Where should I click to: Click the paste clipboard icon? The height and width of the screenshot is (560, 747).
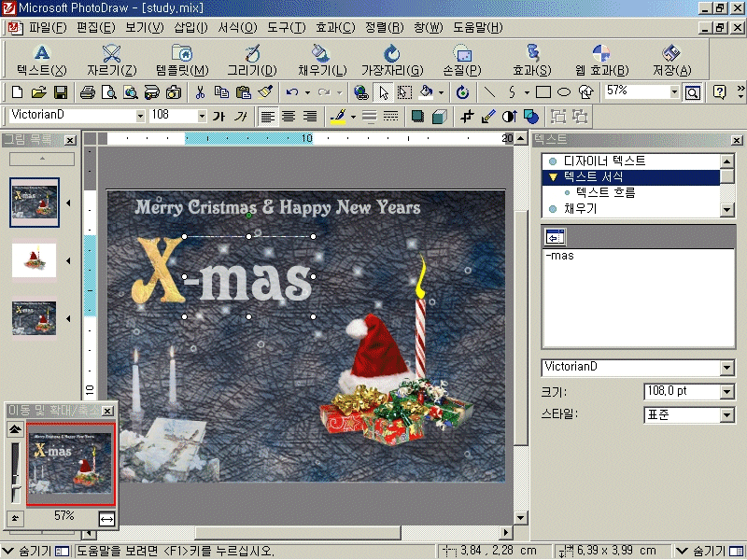point(244,91)
